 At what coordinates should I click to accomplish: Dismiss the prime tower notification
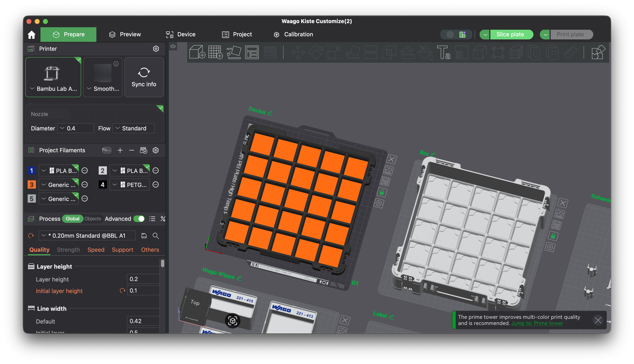tap(598, 320)
